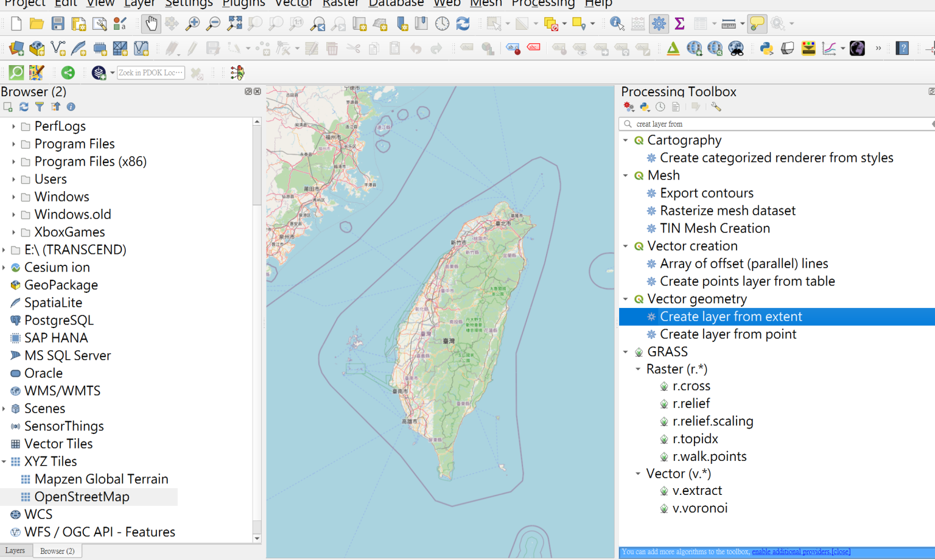Refresh the map canvas
The height and width of the screenshot is (560, 935).
[463, 24]
